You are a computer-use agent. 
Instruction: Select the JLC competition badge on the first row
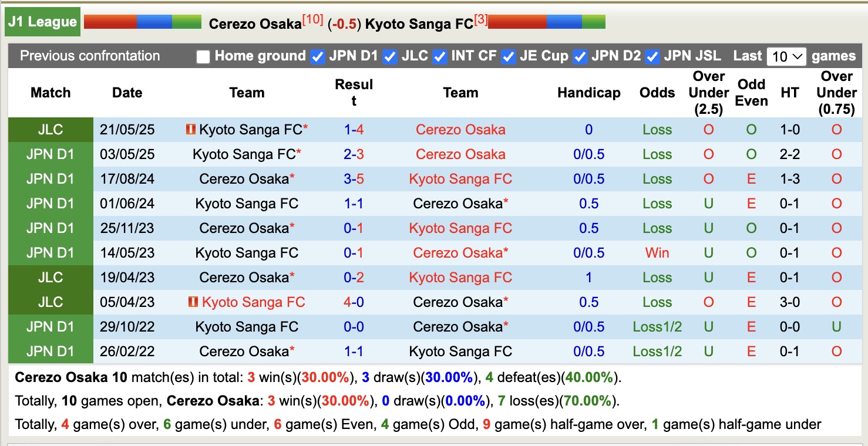click(x=50, y=129)
